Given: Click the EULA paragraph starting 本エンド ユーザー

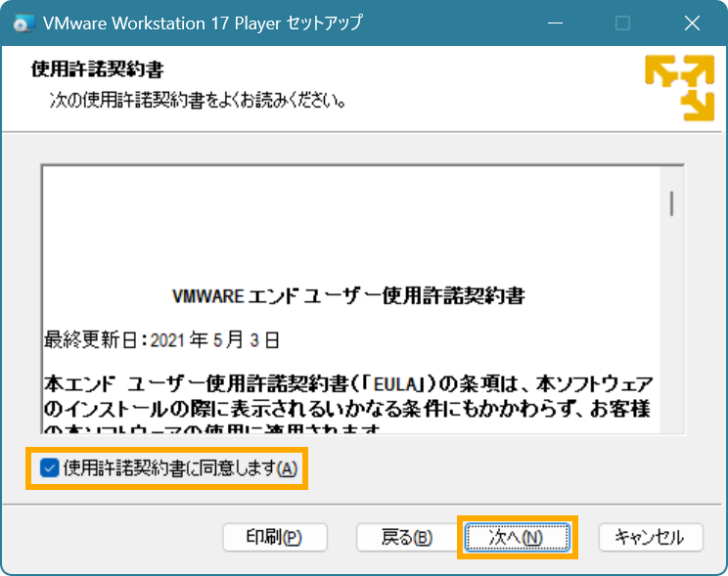Looking at the screenshot, I should click(348, 403).
